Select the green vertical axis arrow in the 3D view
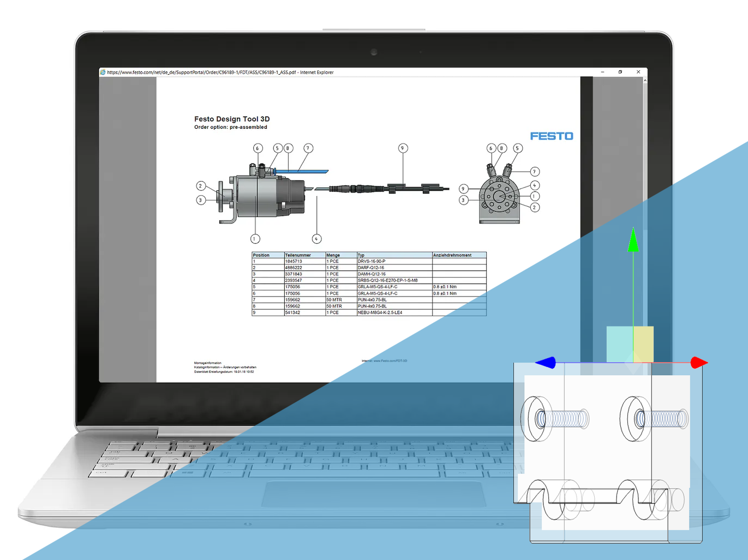The image size is (748, 560). (633, 240)
